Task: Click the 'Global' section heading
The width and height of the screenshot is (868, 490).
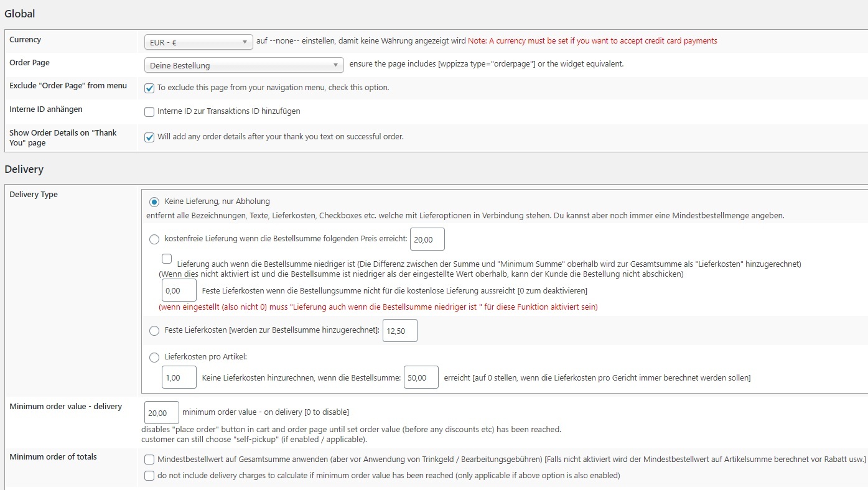Action: (20, 14)
